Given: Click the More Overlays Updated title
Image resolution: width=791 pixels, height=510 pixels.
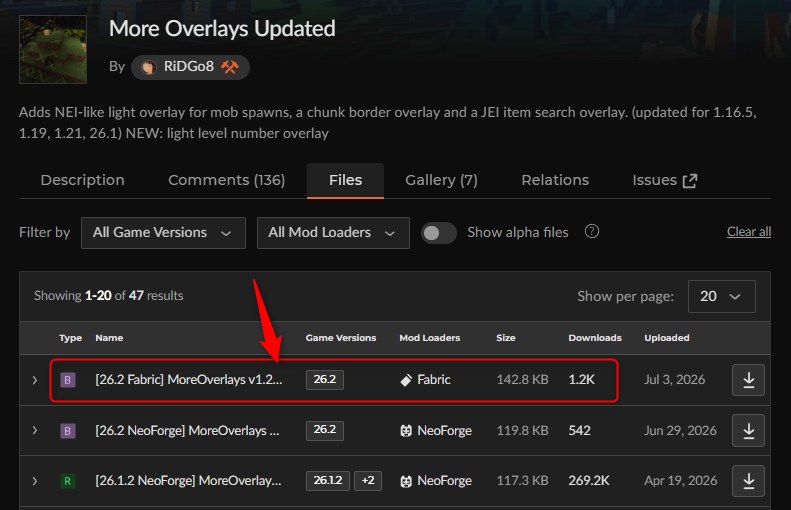Looking at the screenshot, I should tap(222, 29).
